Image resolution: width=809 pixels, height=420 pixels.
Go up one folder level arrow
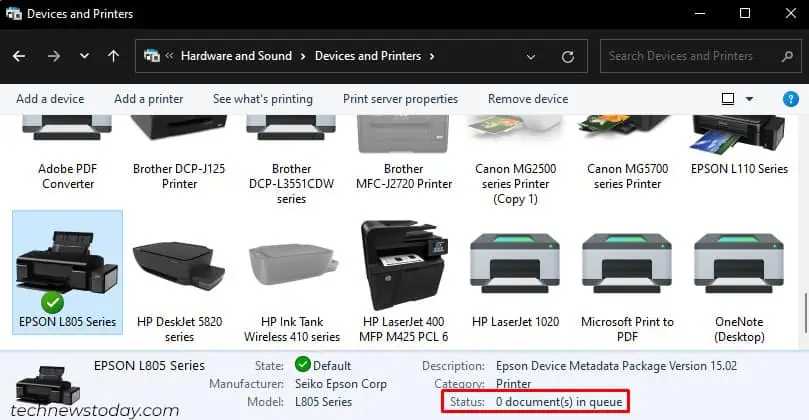114,56
